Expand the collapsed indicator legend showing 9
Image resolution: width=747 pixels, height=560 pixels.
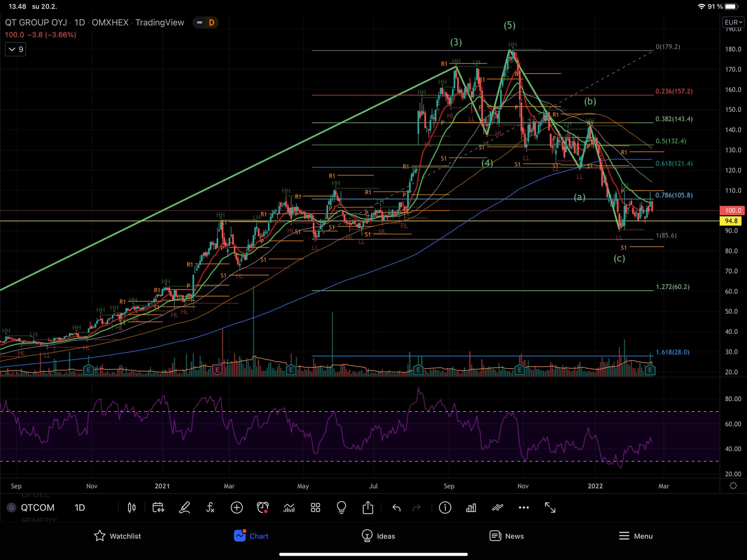tap(16, 49)
